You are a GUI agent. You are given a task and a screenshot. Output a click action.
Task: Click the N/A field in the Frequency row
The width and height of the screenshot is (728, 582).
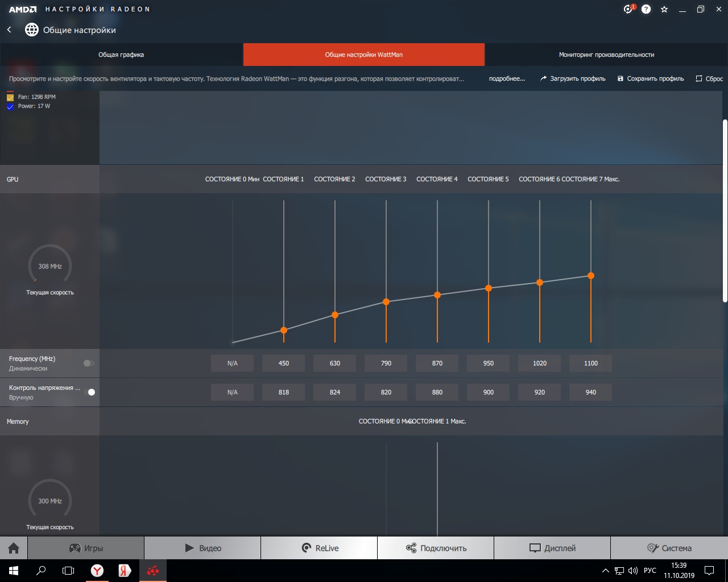click(x=233, y=363)
